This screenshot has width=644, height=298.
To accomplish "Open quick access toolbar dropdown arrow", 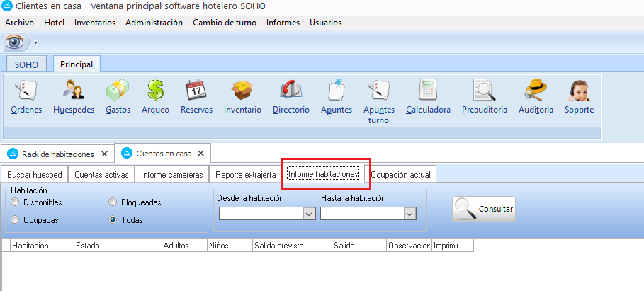I will tap(36, 42).
